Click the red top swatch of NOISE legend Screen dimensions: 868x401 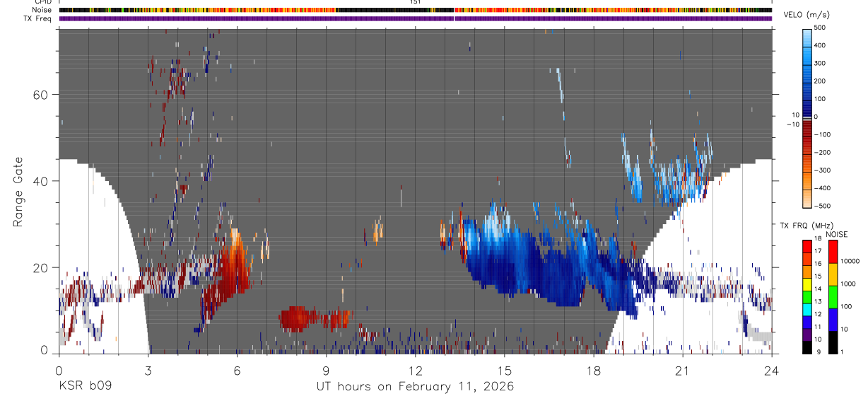coord(832,251)
